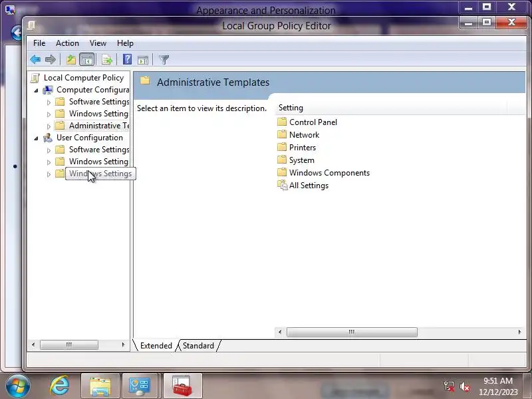Screen dimensions: 532x399
Task: Open Help via the question mark icon
Action: [x=127, y=60]
